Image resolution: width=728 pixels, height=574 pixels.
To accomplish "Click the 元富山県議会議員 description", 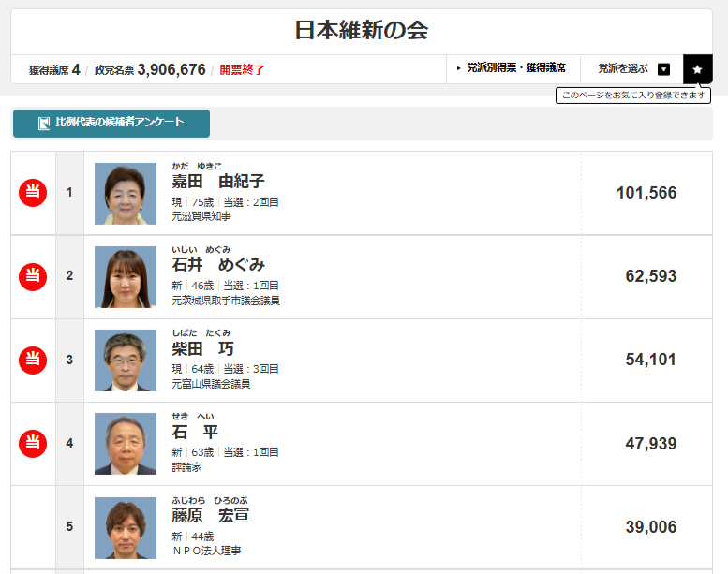I will coord(211,384).
